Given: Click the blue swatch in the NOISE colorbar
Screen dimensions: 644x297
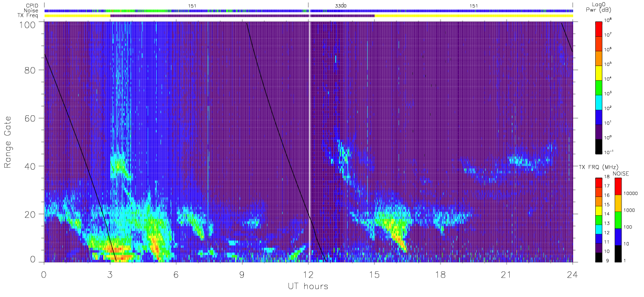Looking at the screenshot, I should click(x=617, y=236).
